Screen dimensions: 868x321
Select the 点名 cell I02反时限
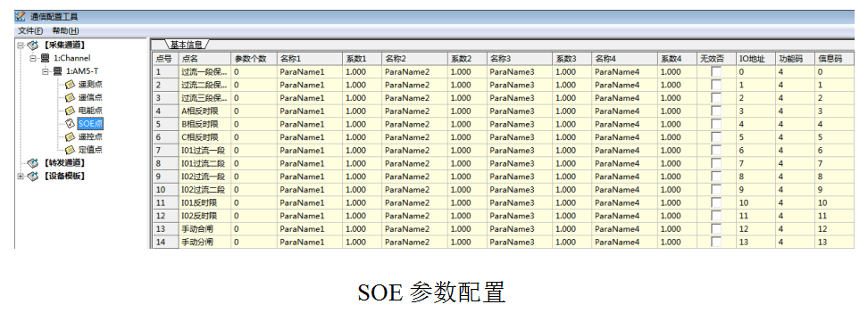tap(204, 216)
